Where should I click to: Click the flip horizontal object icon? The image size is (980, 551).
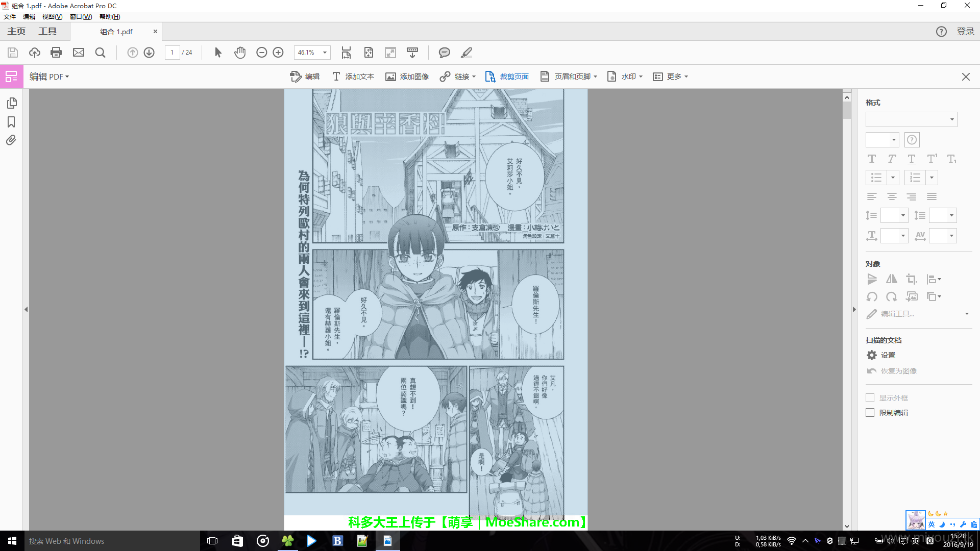[x=892, y=279]
